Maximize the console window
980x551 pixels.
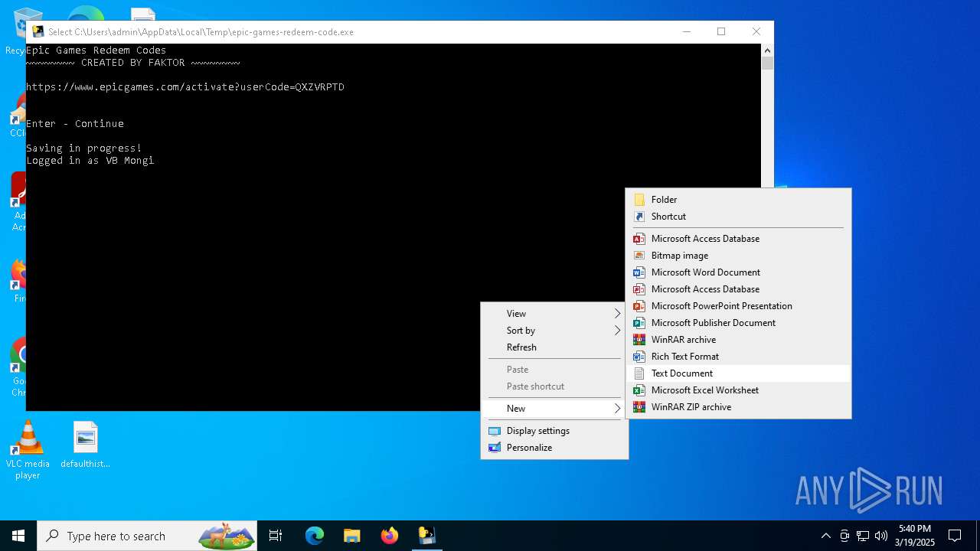(x=721, y=32)
